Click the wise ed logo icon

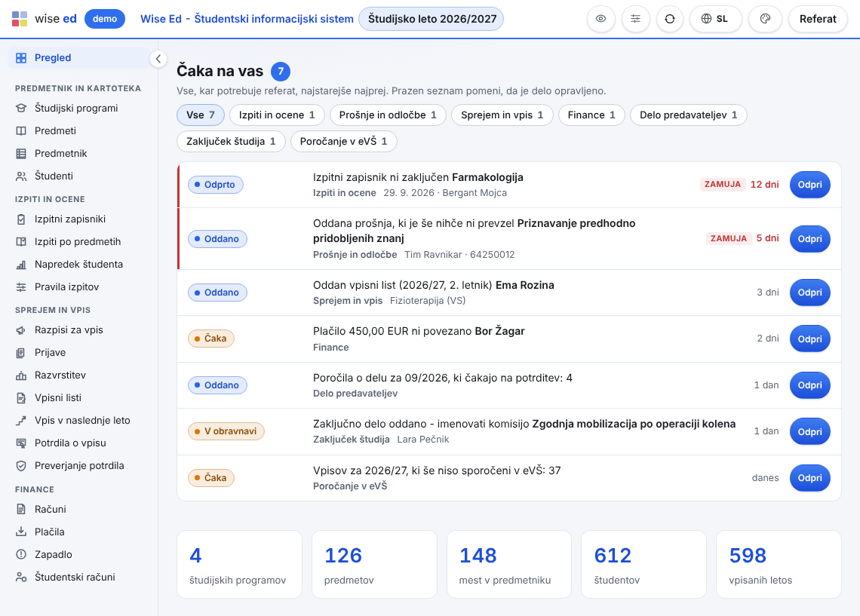[20, 19]
